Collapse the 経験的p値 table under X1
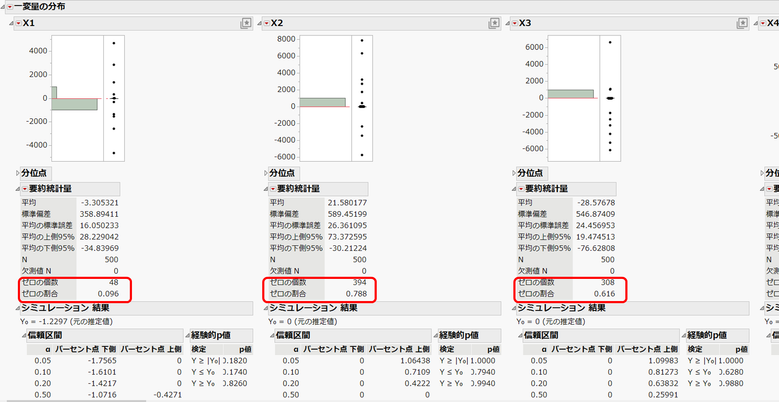This screenshot has width=779, height=402. point(188,335)
